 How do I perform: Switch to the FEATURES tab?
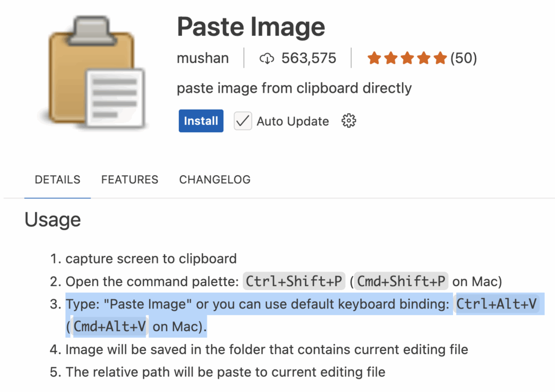[130, 179]
